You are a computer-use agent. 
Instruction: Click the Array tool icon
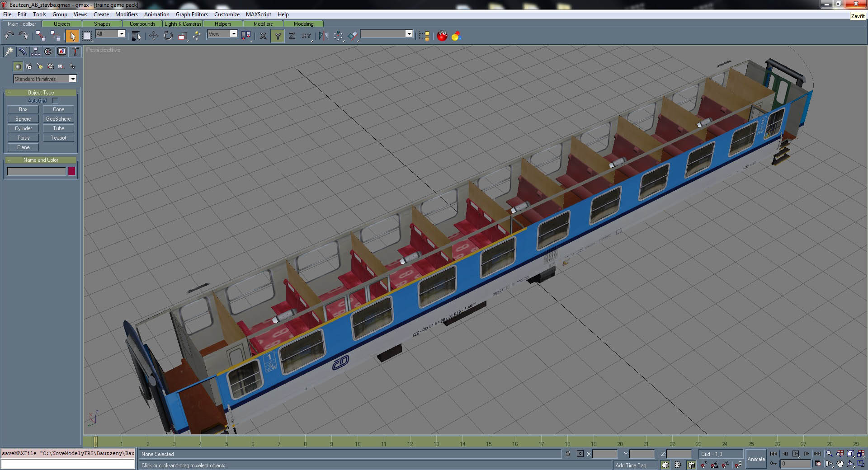338,36
